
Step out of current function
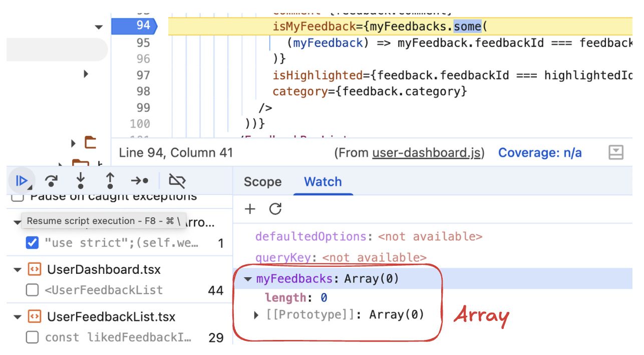(x=109, y=181)
